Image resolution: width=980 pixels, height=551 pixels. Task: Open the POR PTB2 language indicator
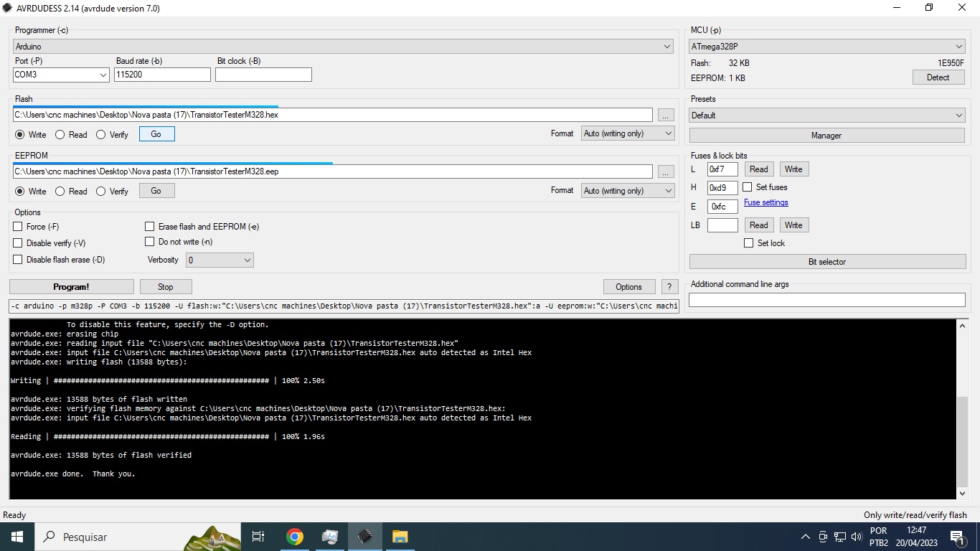pos(879,537)
